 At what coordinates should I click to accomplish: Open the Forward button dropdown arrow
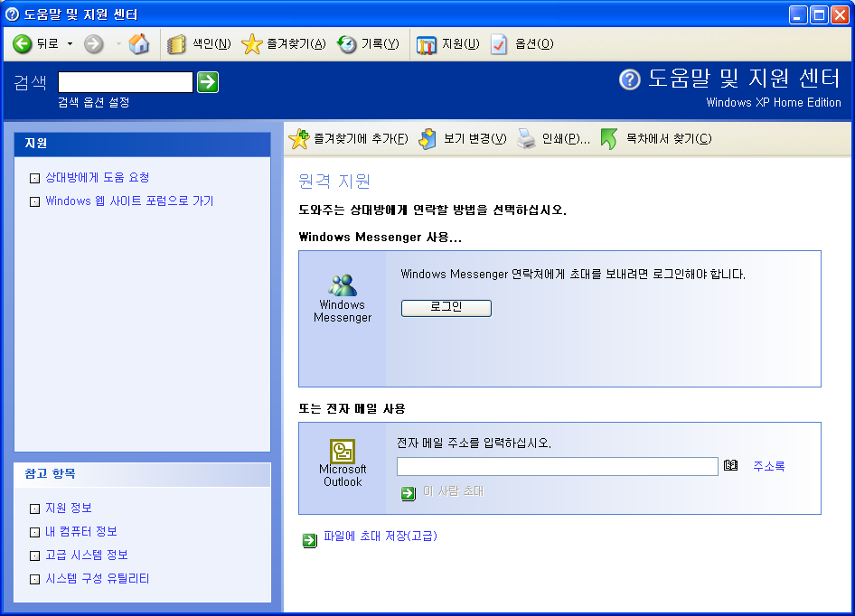tap(118, 43)
